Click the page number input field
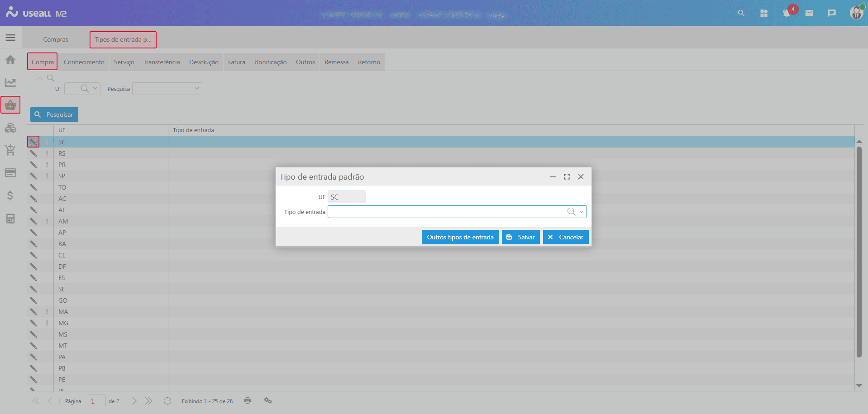The width and height of the screenshot is (868, 414). click(96, 401)
